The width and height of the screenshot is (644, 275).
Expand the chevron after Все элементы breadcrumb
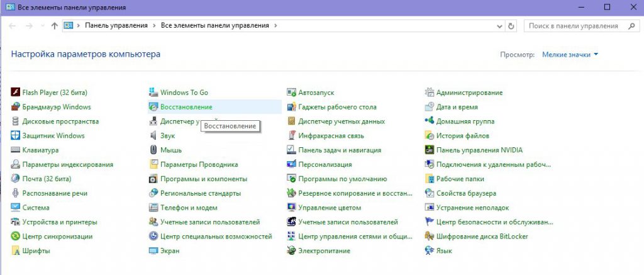275,25
